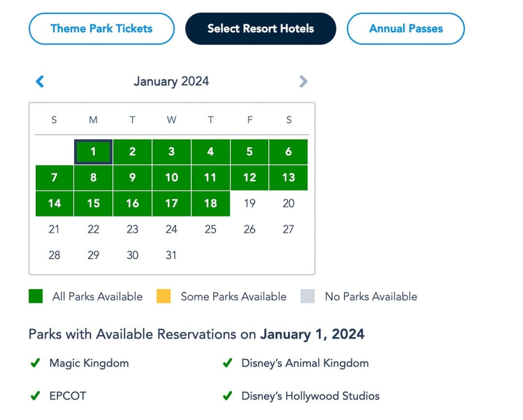
Task: Click green checkmark beside EPCOT
Action: [35, 396]
